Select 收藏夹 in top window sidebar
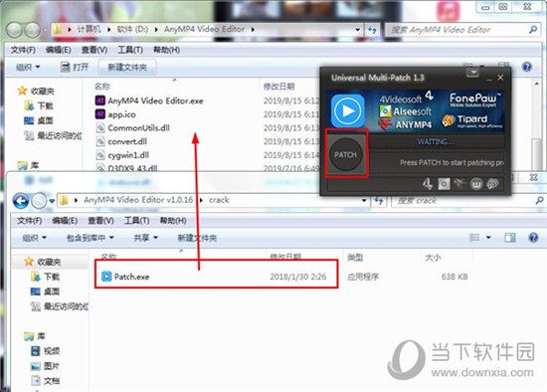This screenshot has width=547, height=392. coord(36,92)
